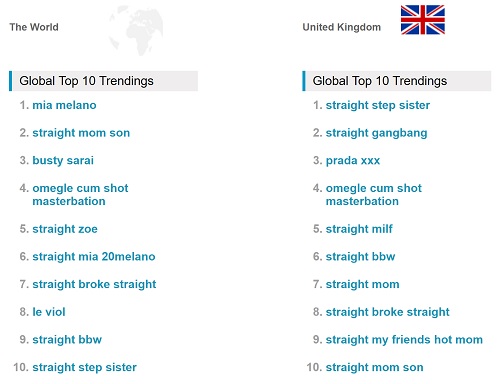Open 'straight zoe' in The World list
The height and width of the screenshot is (384, 500).
65,229
